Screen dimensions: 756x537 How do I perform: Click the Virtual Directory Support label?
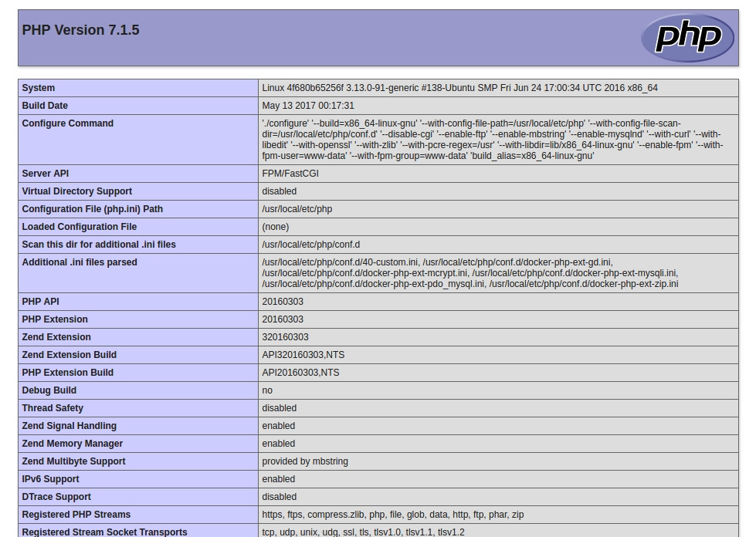click(76, 191)
